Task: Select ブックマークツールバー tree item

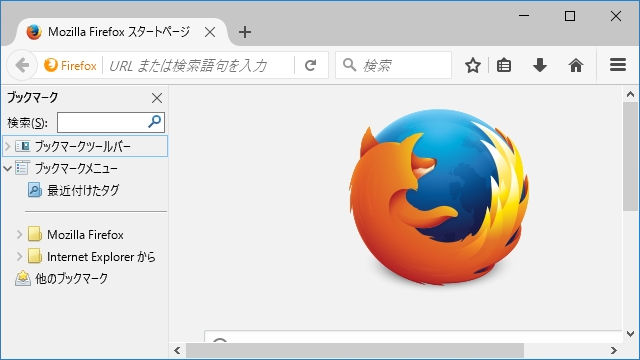Action: coord(85,146)
